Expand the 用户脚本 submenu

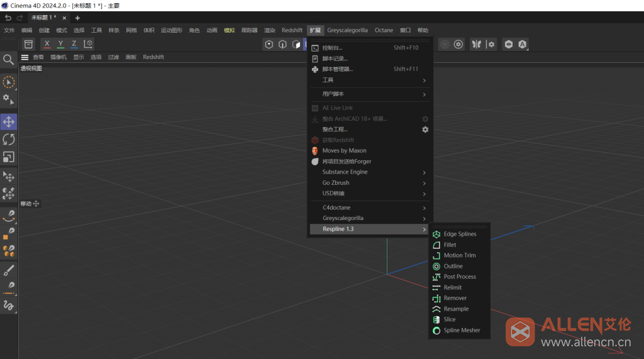point(370,94)
